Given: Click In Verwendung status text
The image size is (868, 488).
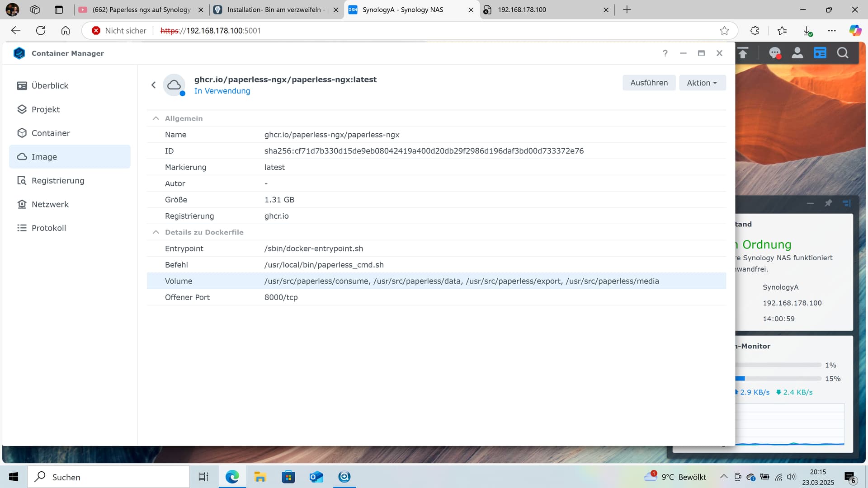Looking at the screenshot, I should pos(222,91).
